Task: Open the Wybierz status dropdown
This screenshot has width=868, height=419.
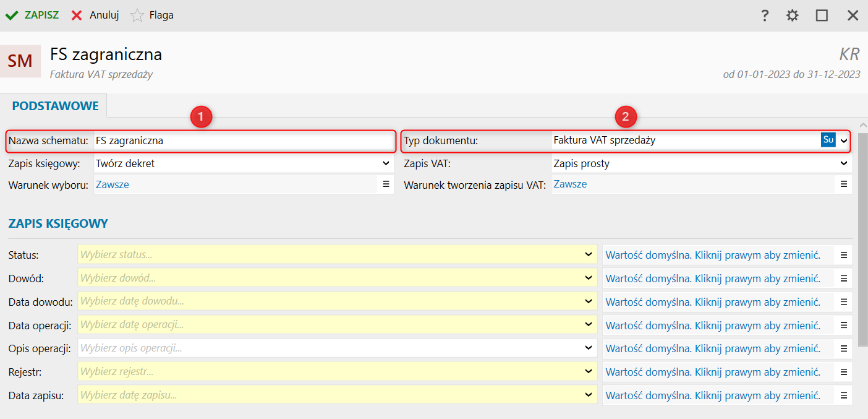Action: [x=588, y=254]
